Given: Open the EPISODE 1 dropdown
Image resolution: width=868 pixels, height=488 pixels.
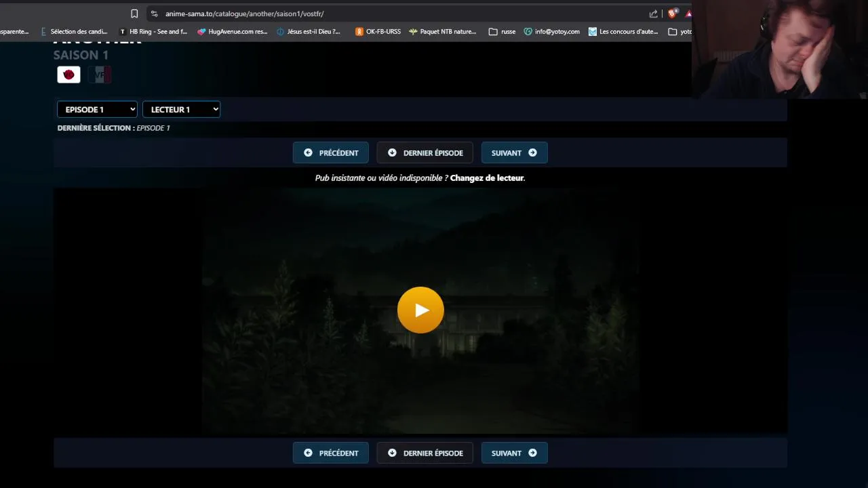Looking at the screenshot, I should pyautogui.click(x=97, y=109).
